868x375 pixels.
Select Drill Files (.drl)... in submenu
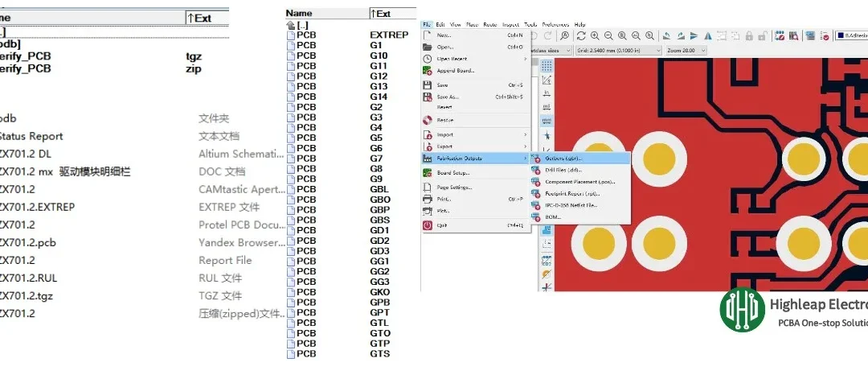(580, 170)
